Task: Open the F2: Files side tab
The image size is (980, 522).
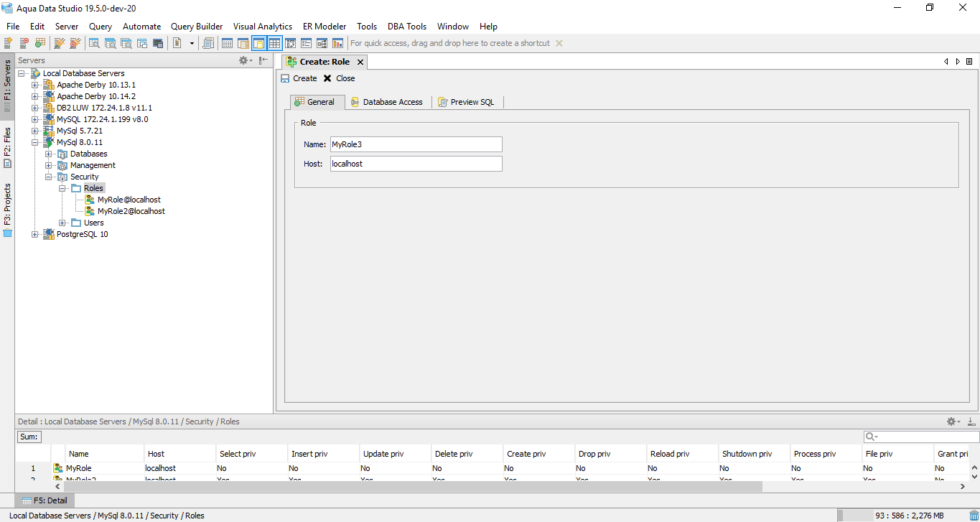Action: click(7, 148)
